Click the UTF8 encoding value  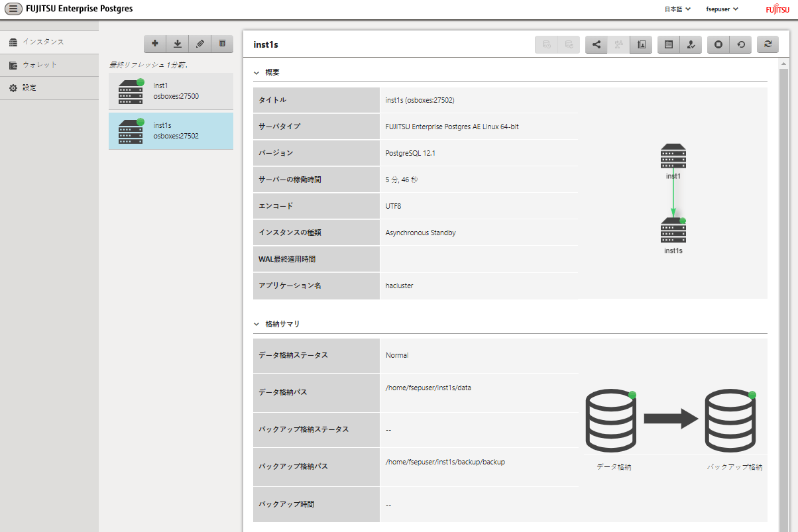tap(393, 206)
